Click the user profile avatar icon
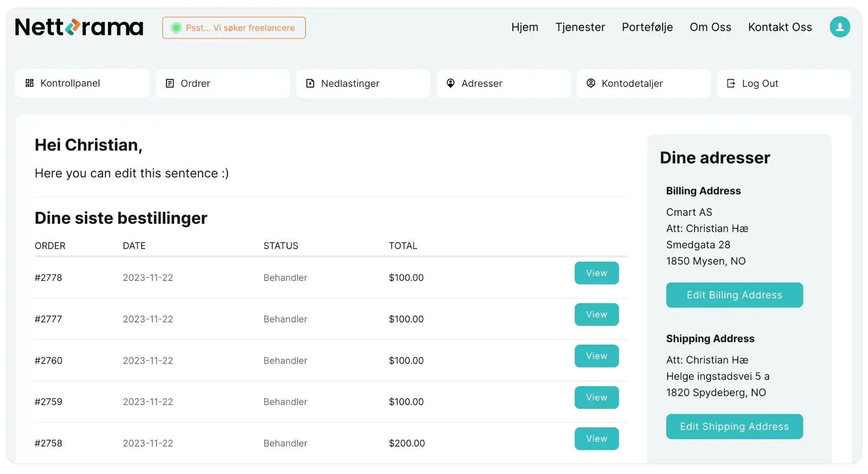Screen dimensions: 868x474 (840, 27)
